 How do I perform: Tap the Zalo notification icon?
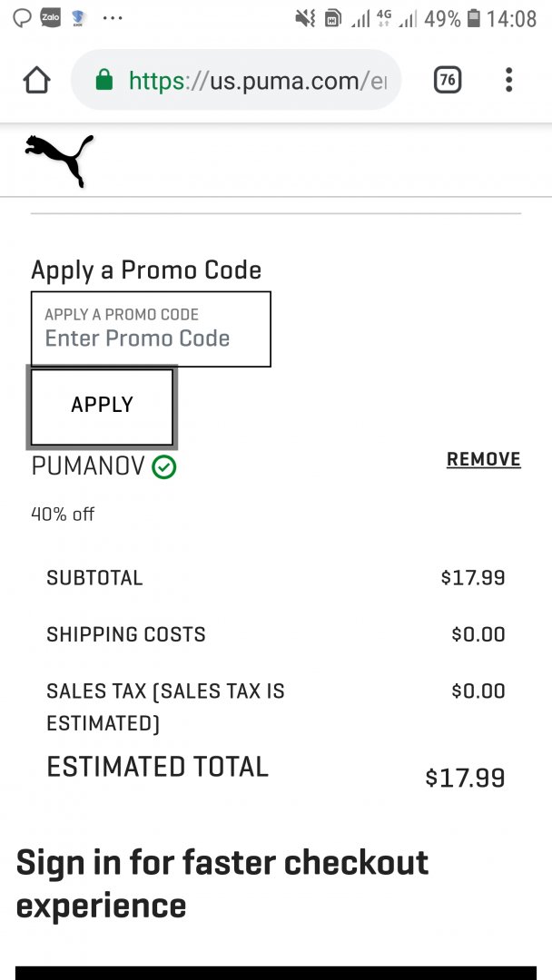(50, 17)
